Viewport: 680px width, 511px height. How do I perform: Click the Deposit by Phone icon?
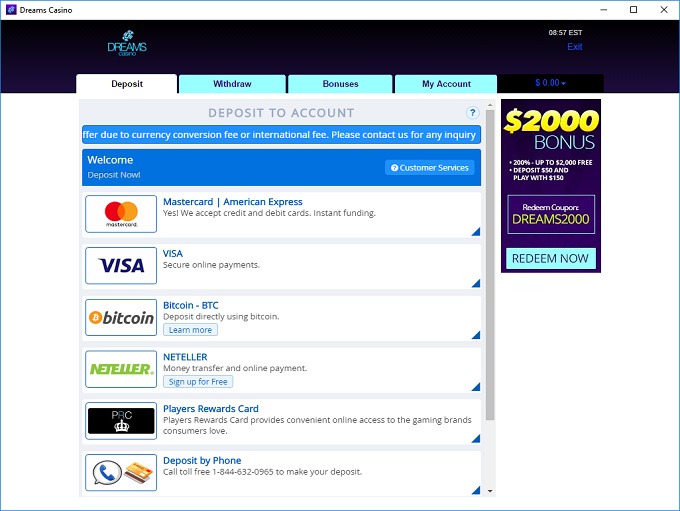click(121, 472)
